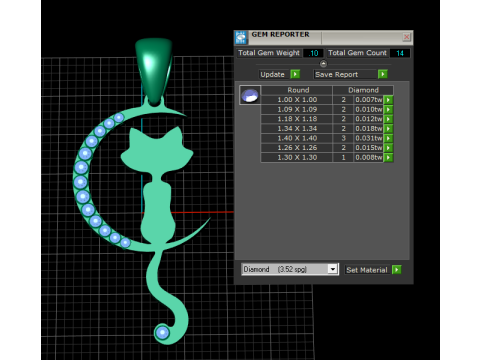Select the 1.34 X 1.34 size cell

[x=297, y=129]
